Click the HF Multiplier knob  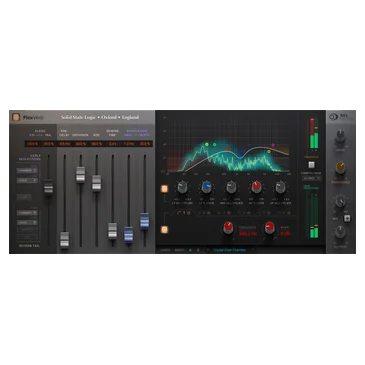point(280,188)
